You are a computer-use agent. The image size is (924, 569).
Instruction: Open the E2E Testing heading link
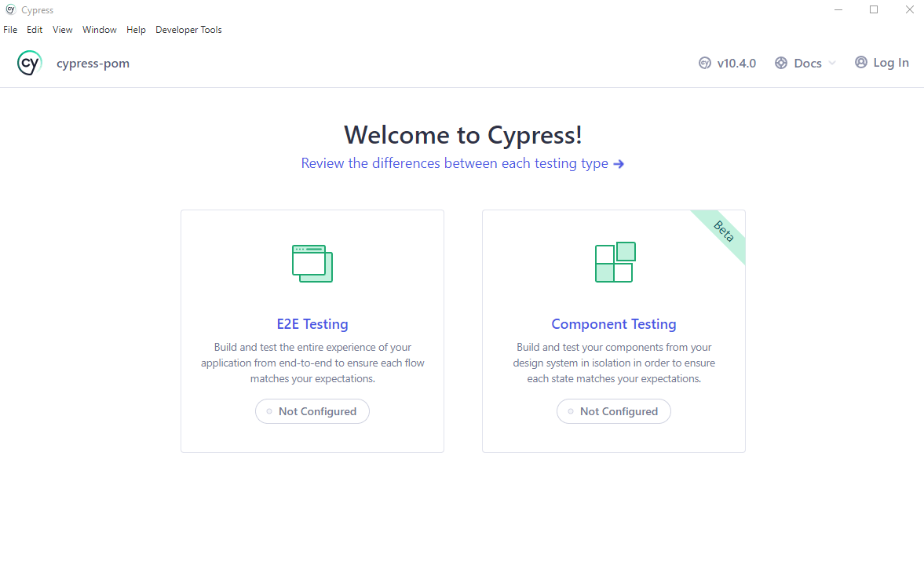pos(312,324)
